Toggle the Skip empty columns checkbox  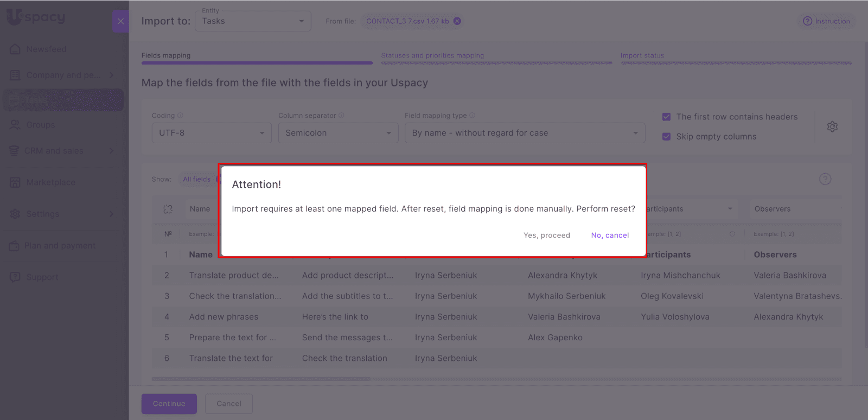pos(667,137)
